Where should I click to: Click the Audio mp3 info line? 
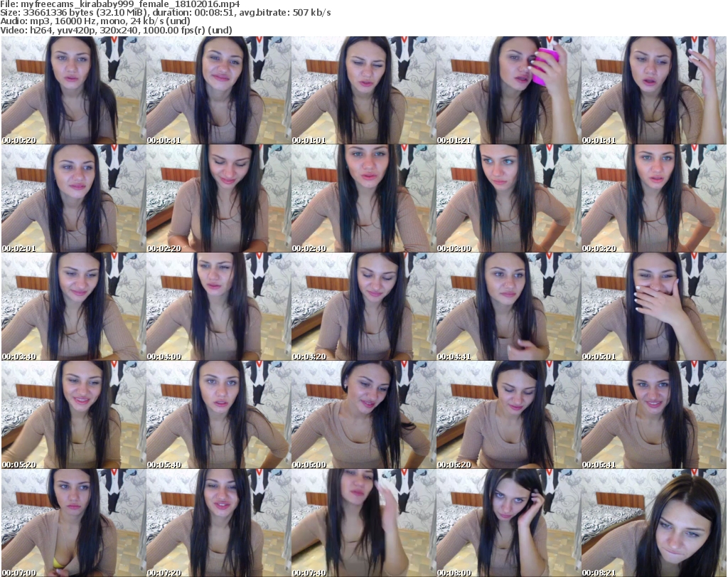coord(95,21)
